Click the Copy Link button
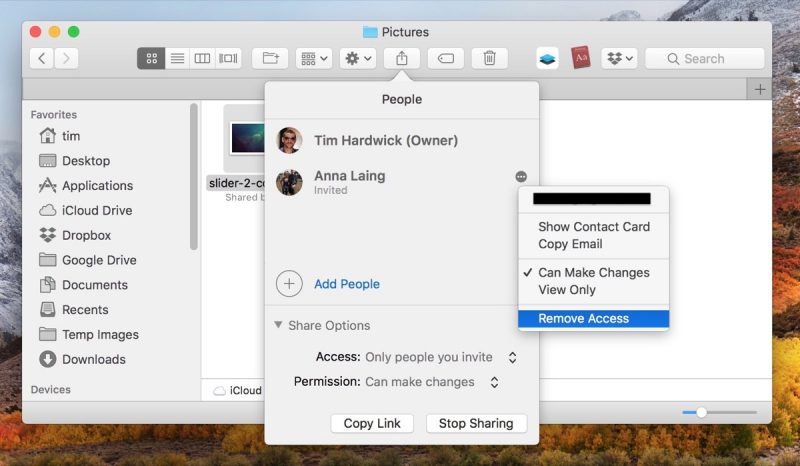This screenshot has height=466, width=800. [x=372, y=423]
